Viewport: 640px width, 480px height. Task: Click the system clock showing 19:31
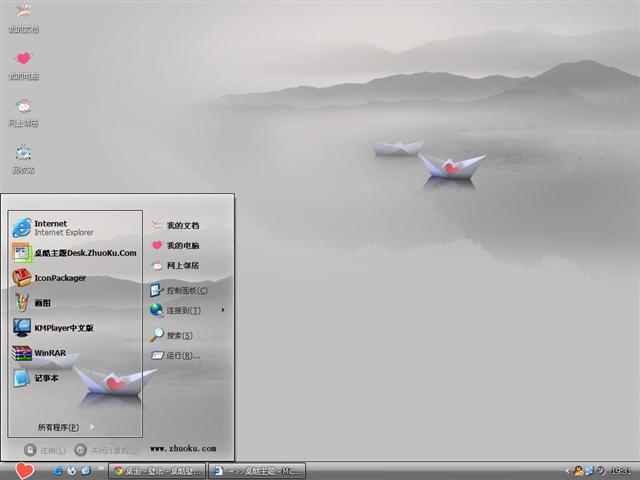click(621, 471)
